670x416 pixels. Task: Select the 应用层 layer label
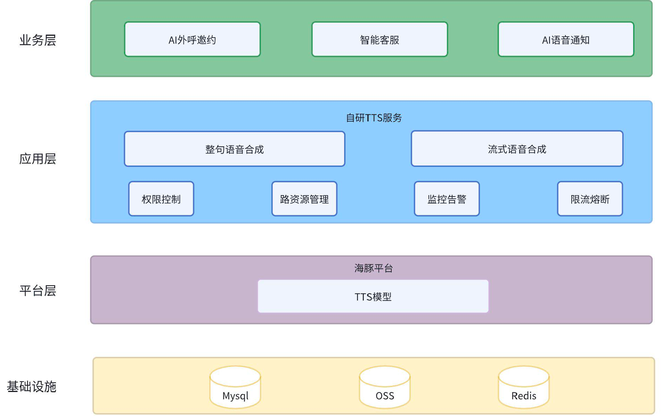[37, 159]
